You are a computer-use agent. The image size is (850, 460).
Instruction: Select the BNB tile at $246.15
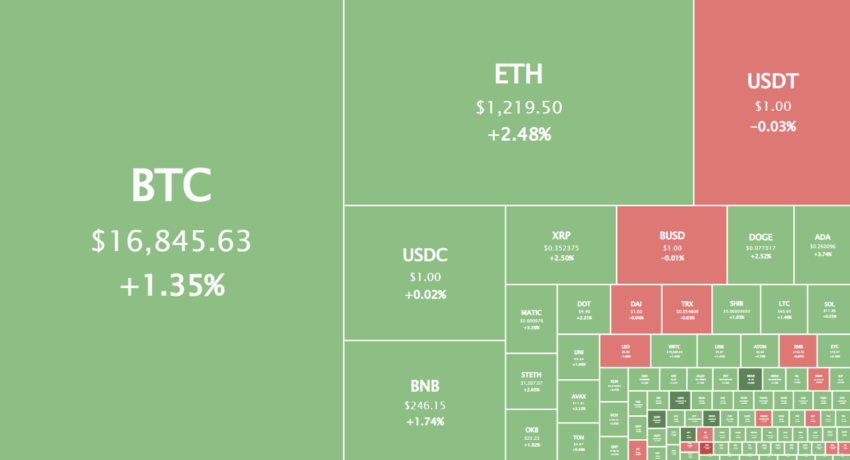point(424,400)
